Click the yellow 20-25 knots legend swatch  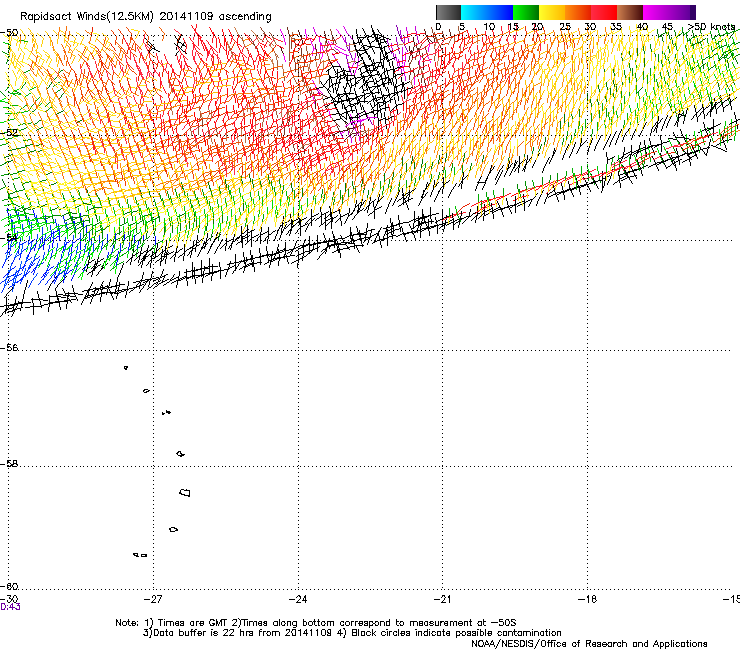[552, 12]
